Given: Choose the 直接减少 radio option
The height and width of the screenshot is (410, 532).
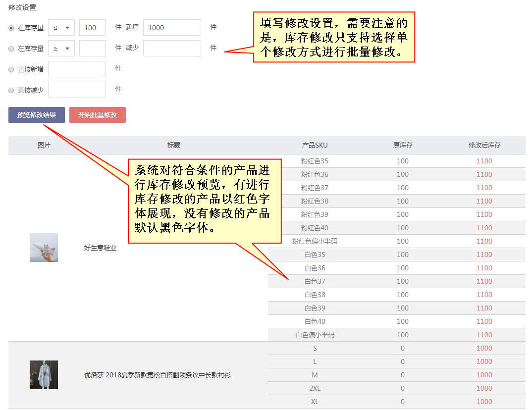Looking at the screenshot, I should click(11, 90).
